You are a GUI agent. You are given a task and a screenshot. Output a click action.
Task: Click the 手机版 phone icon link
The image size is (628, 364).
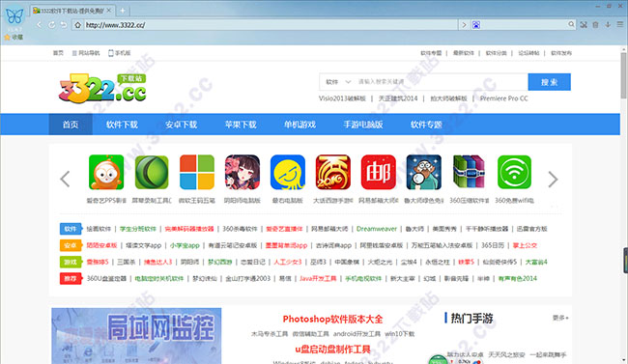[x=120, y=53]
